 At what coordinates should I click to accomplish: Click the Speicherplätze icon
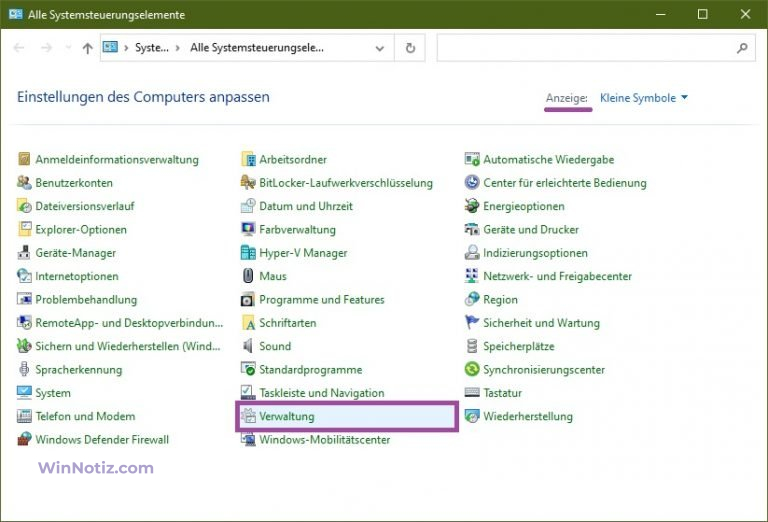[x=473, y=346]
